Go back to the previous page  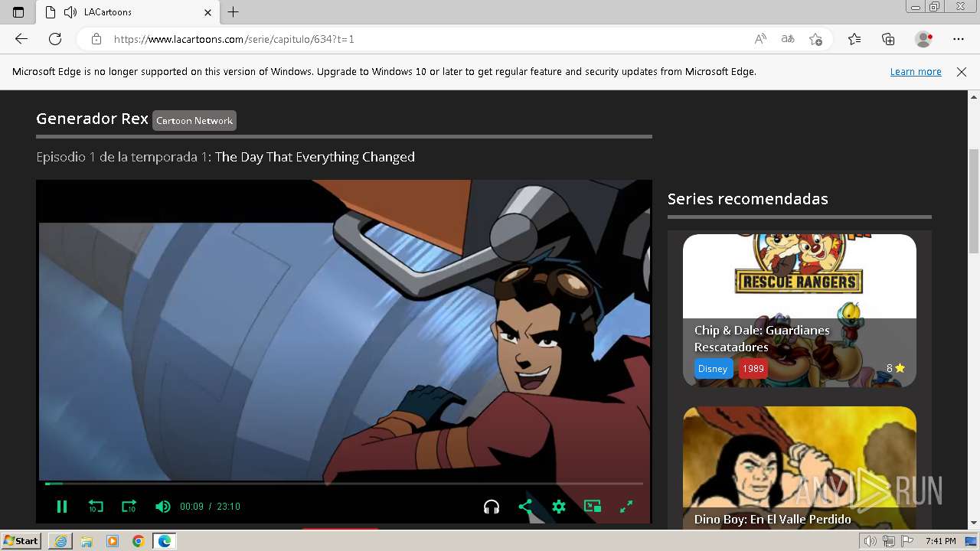(21, 39)
